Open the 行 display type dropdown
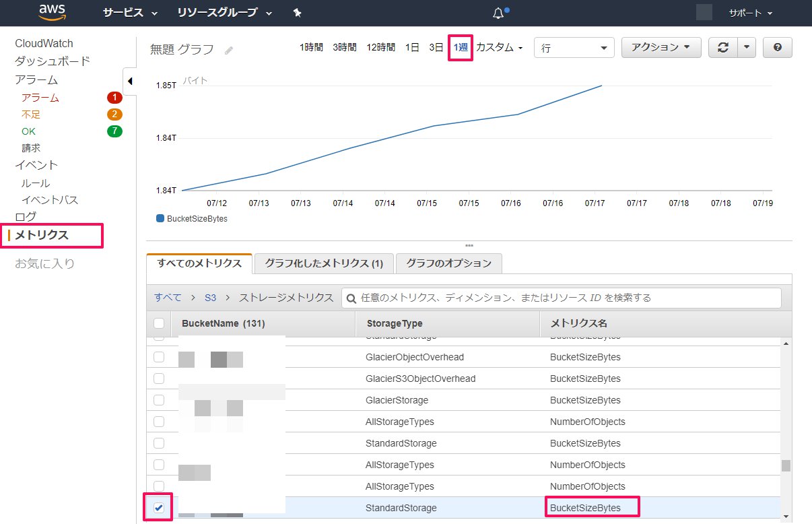Image resolution: width=812 pixels, height=524 pixels. click(x=574, y=47)
